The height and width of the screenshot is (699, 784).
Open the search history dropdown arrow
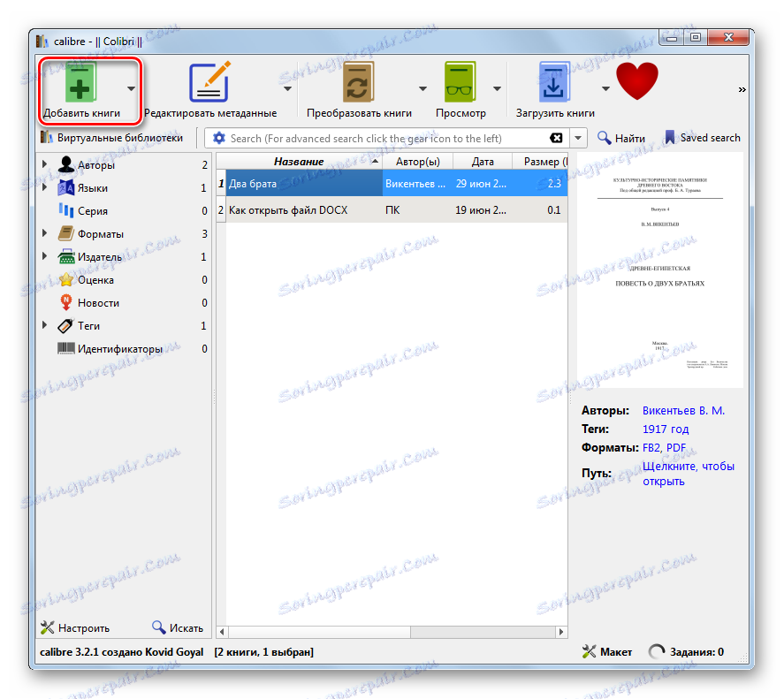(x=579, y=138)
